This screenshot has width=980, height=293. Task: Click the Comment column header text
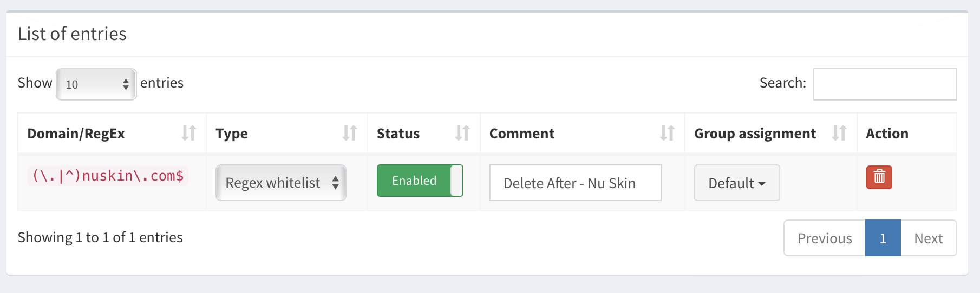pyautogui.click(x=521, y=134)
